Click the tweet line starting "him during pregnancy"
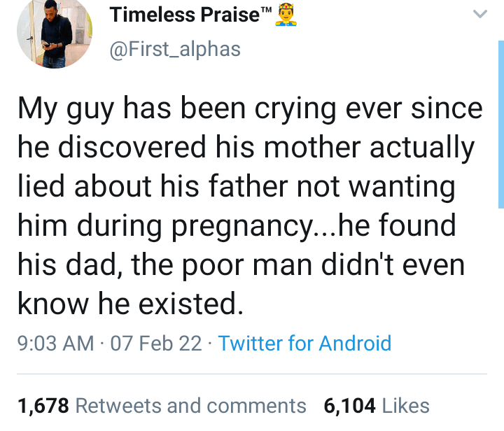 pos(236,227)
